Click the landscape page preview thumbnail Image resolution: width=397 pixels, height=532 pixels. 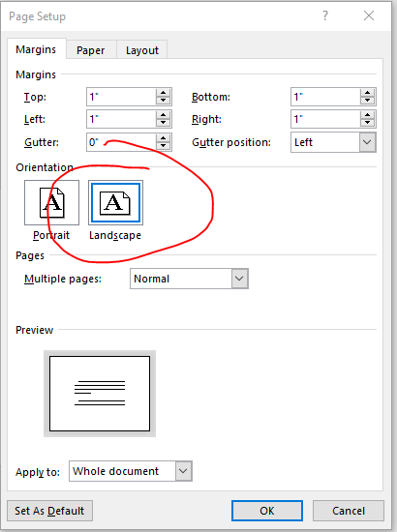[x=100, y=394]
